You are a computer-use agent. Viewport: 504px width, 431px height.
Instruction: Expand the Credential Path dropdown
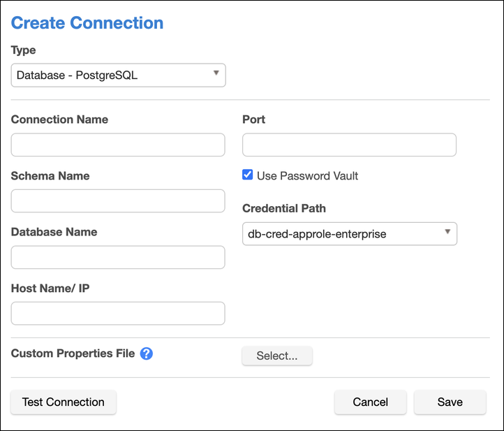[x=349, y=234]
